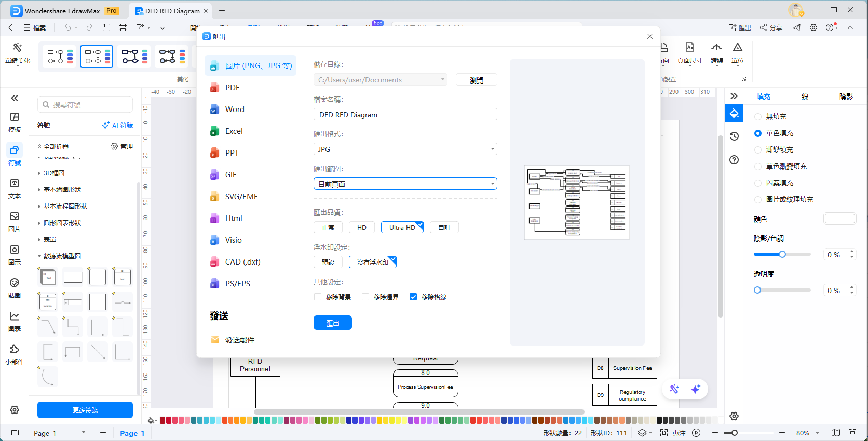Choose Visio export type

[251, 240]
